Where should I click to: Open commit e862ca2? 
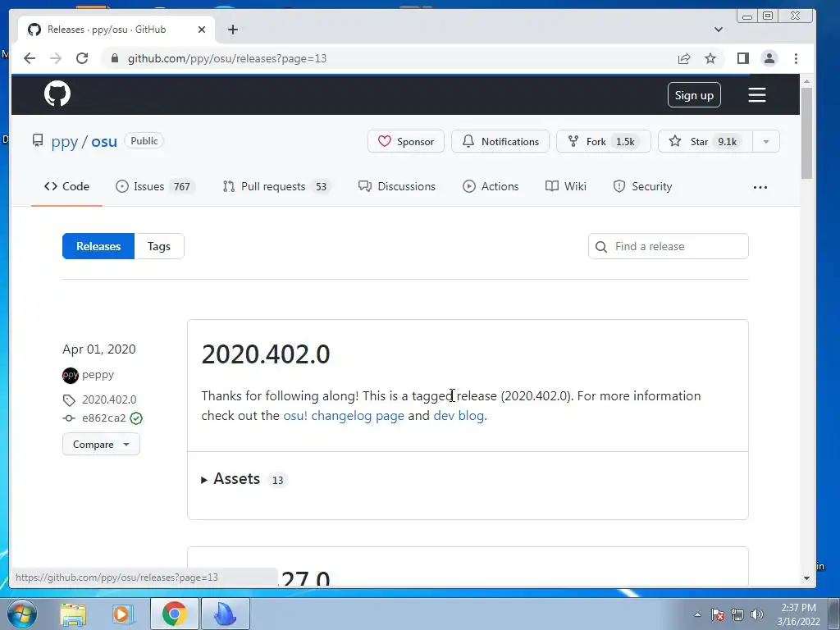coord(104,418)
